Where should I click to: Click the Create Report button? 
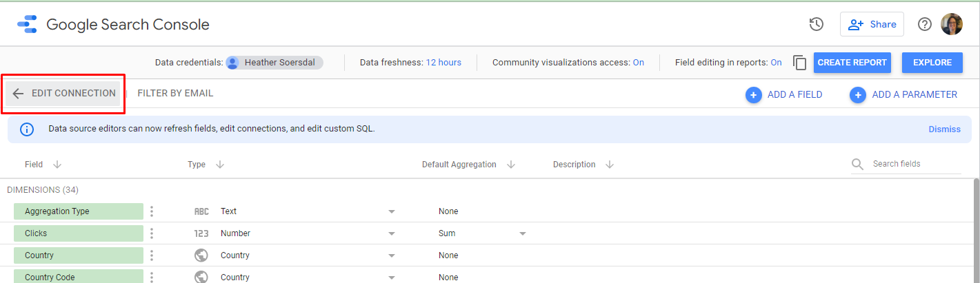tap(852, 63)
